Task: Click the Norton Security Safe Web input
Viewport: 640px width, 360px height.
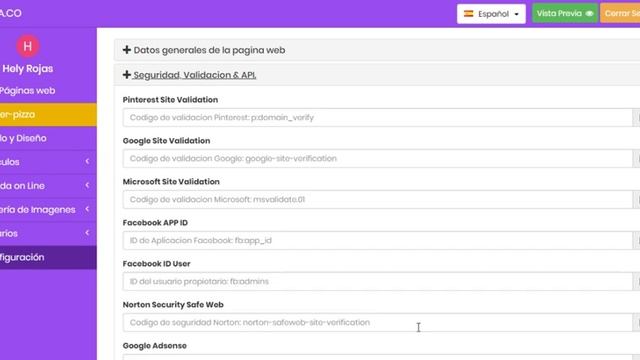Action: [378, 322]
